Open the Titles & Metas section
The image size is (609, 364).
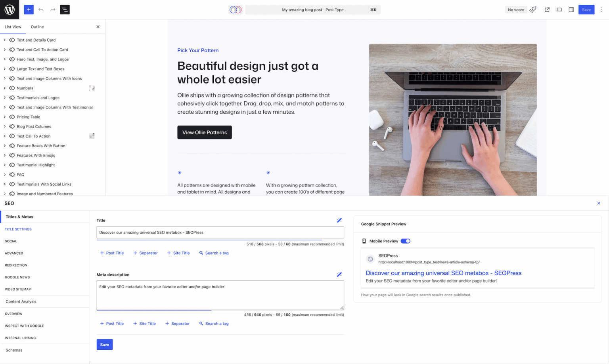[45, 217]
